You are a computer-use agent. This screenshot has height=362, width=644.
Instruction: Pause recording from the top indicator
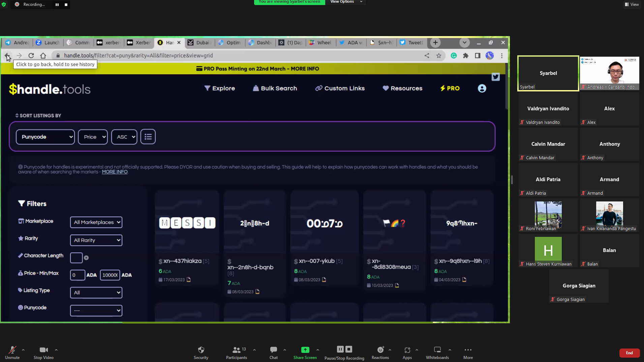[57, 4]
